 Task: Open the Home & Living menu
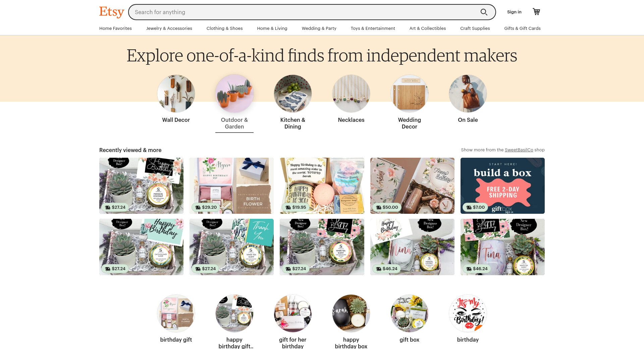272,29
